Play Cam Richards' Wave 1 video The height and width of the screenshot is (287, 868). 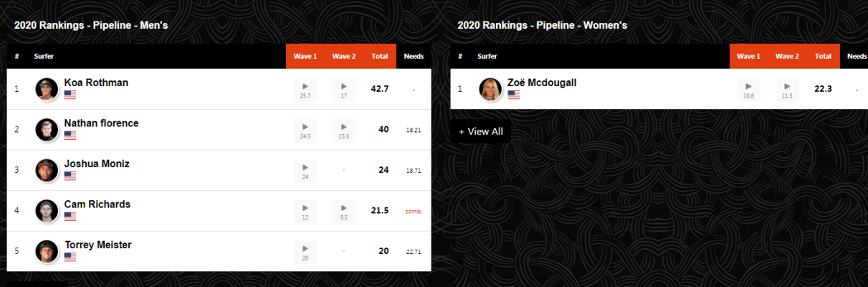coord(305,212)
